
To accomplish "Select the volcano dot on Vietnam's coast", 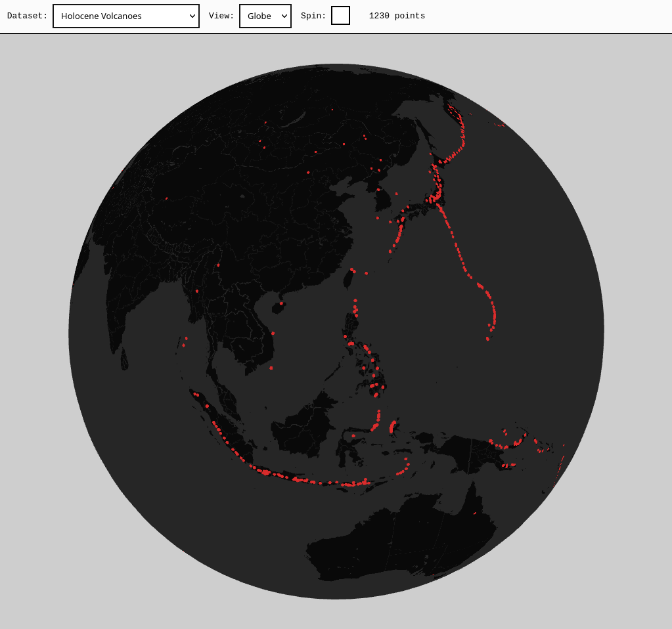I will pyautogui.click(x=273, y=333).
